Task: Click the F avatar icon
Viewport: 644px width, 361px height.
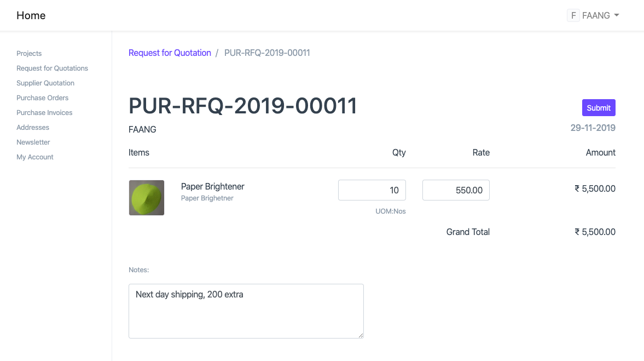Action: point(573,15)
